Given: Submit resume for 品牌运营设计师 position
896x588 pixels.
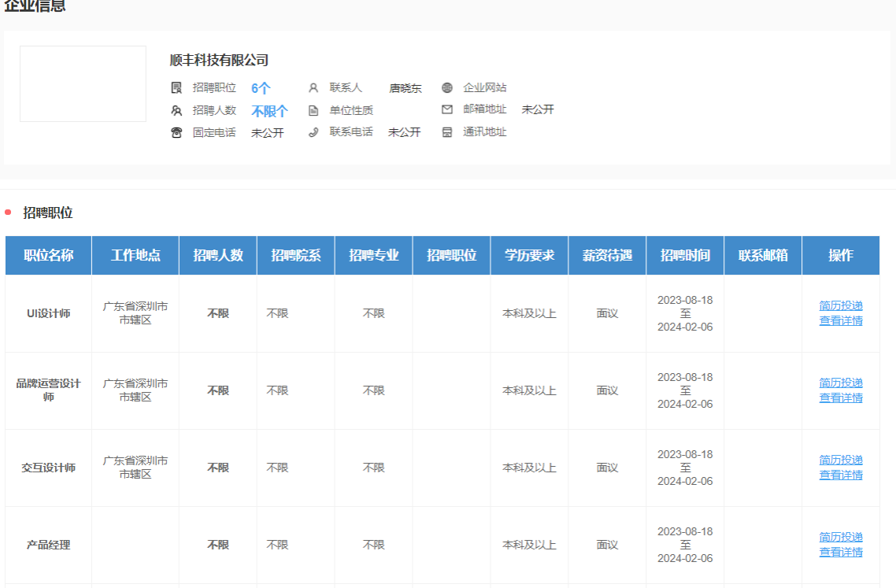Looking at the screenshot, I should click(841, 383).
